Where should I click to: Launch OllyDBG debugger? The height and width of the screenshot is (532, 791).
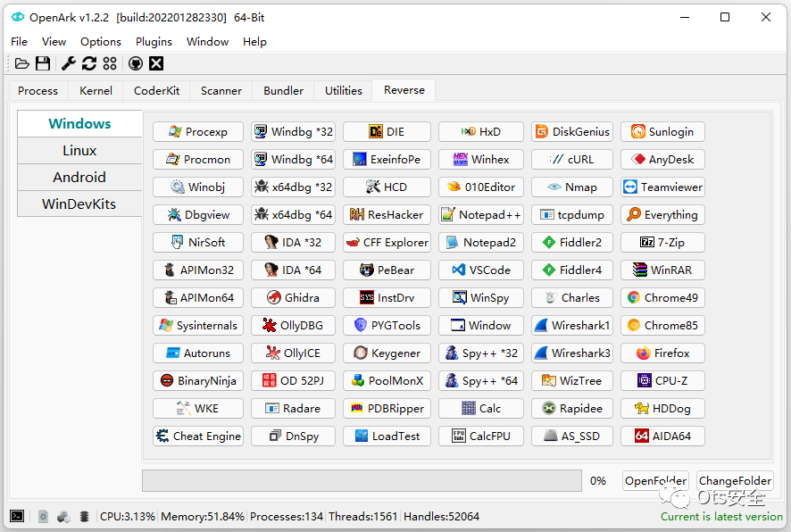[x=293, y=325]
